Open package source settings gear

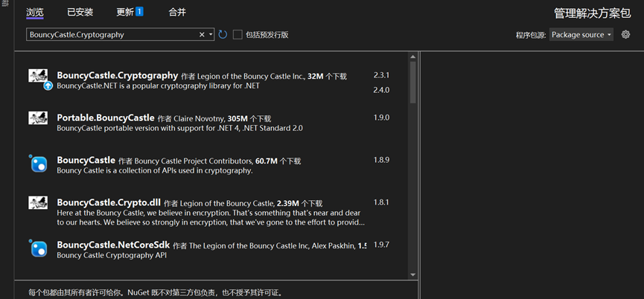pos(625,34)
